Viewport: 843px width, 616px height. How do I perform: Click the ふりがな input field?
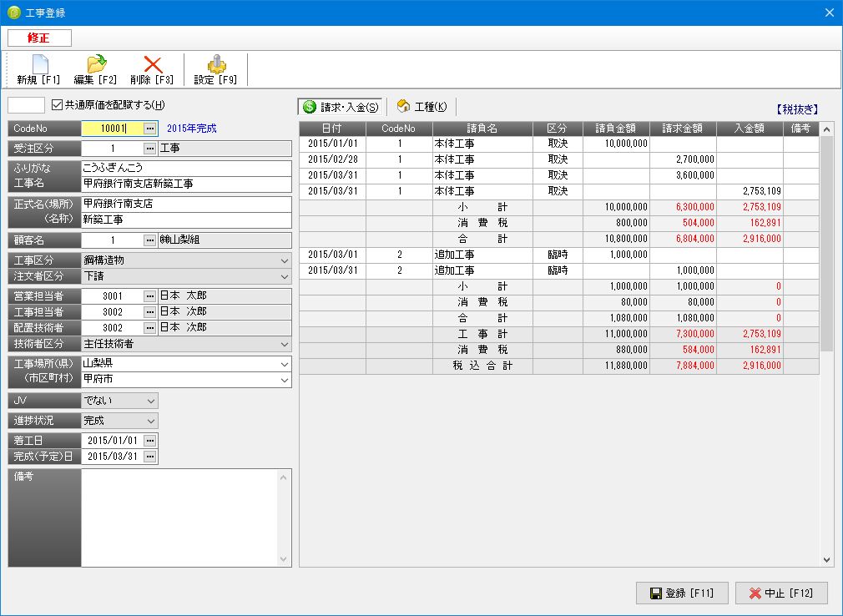click(186, 168)
